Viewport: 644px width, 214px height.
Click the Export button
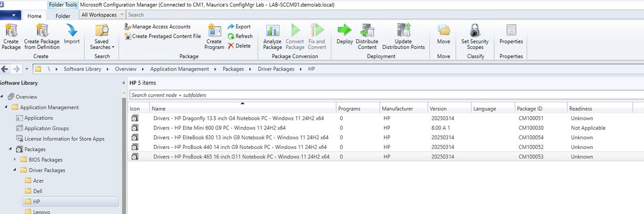(x=239, y=26)
